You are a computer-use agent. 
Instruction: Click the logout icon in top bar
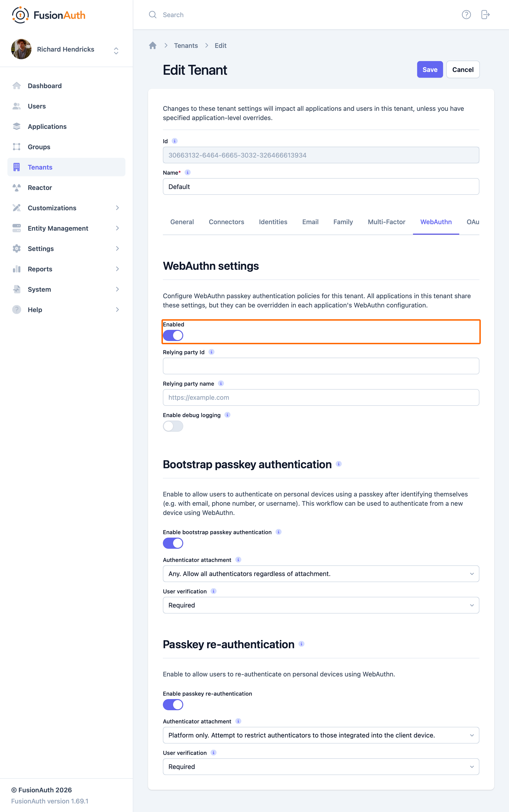pyautogui.click(x=485, y=15)
